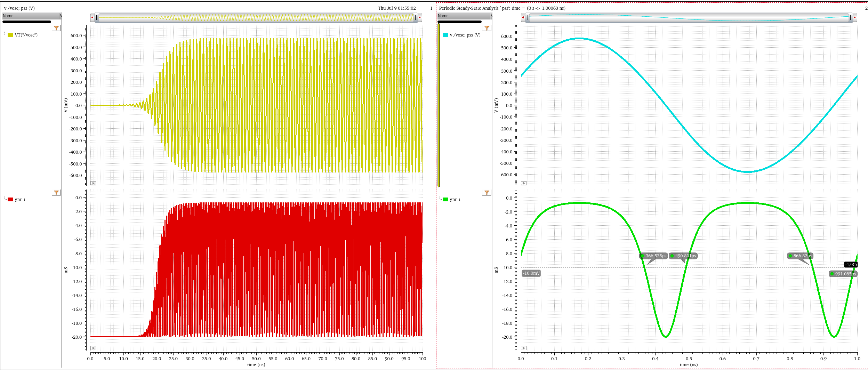The image size is (868, 370).
Task: Click the filter funnel above red gnr_t trace
Action: click(56, 193)
